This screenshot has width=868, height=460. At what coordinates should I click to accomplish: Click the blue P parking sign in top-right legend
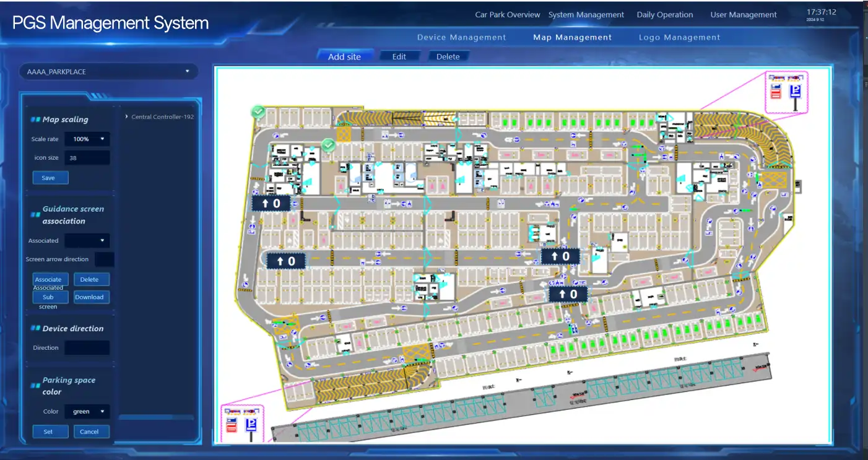796,92
